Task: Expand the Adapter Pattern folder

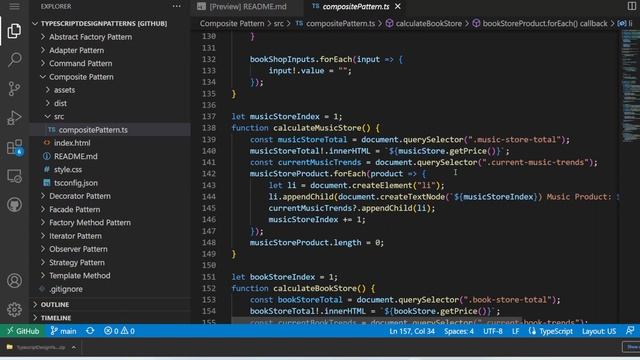Action: [x=76, y=51]
